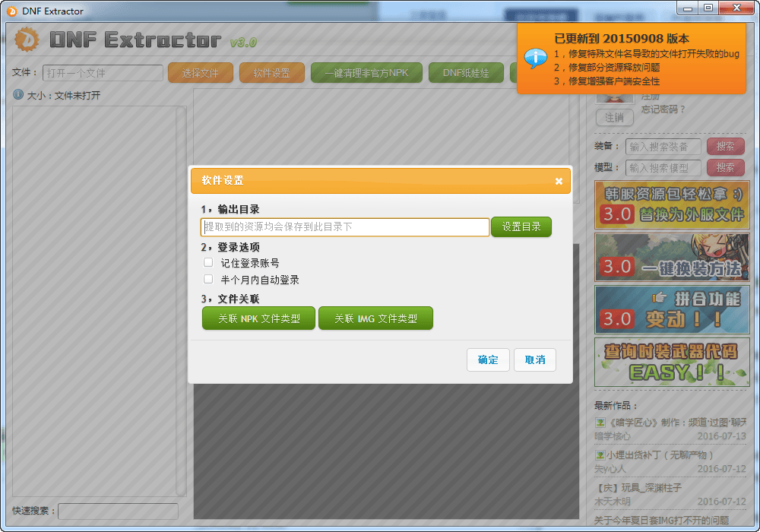The height and width of the screenshot is (532, 760).
Task: Click the 输入搜索模型 field
Action: (x=663, y=168)
